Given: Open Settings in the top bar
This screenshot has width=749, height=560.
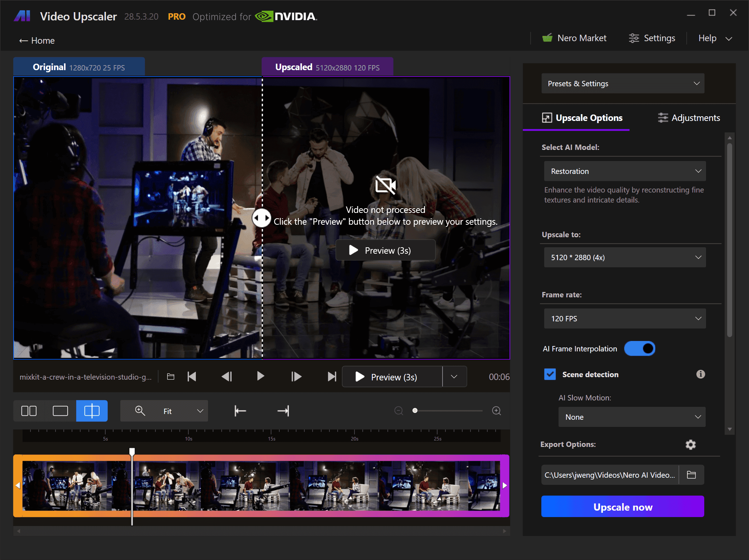Looking at the screenshot, I should tap(652, 38).
